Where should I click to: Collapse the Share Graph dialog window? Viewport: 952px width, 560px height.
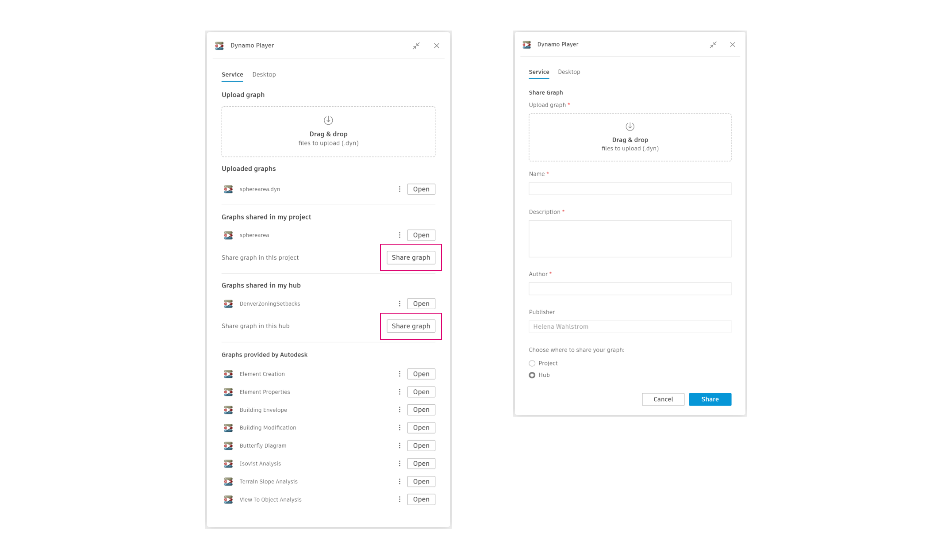713,45
